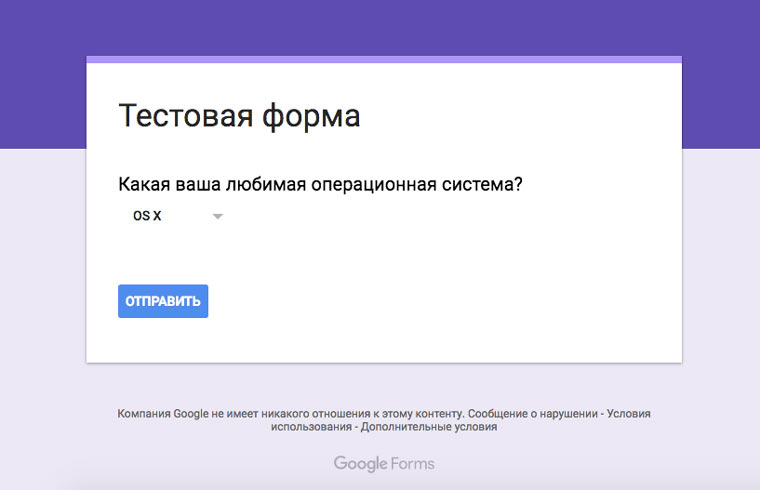Click the word форма in the title
This screenshot has width=760, height=490.
click(x=311, y=117)
